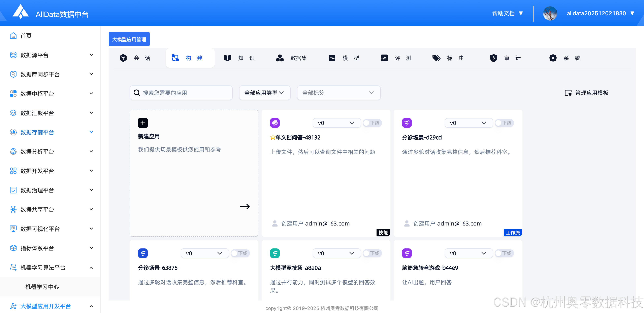Click the purple 单文档问答-48132 app icon

point(275,123)
